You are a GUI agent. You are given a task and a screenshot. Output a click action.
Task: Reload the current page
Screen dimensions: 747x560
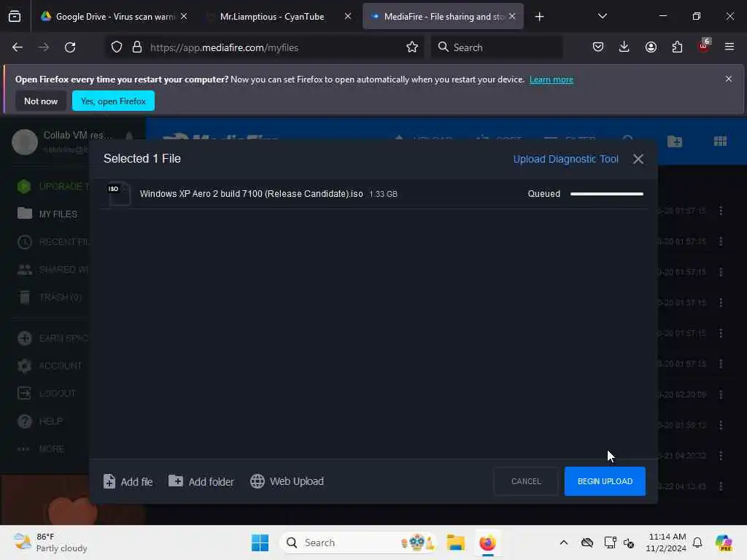(x=70, y=47)
